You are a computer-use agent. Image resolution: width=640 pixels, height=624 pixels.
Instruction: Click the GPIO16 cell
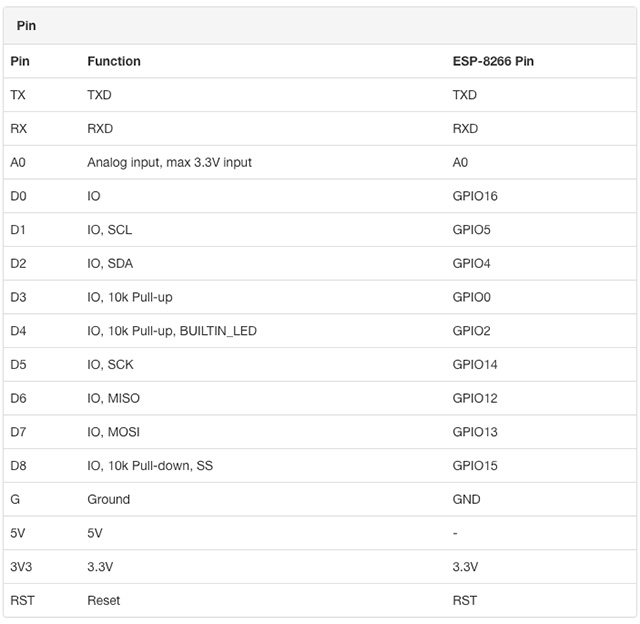(x=475, y=196)
